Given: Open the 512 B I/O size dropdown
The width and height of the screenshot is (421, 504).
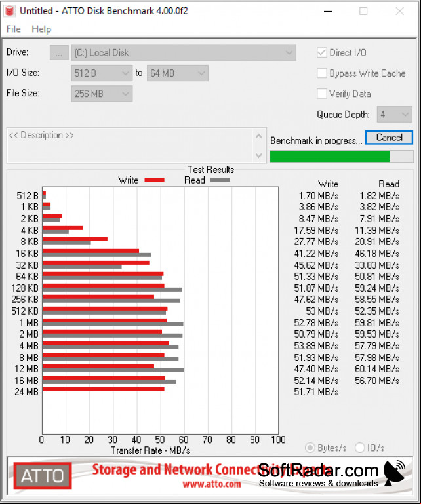Looking at the screenshot, I should [x=102, y=73].
